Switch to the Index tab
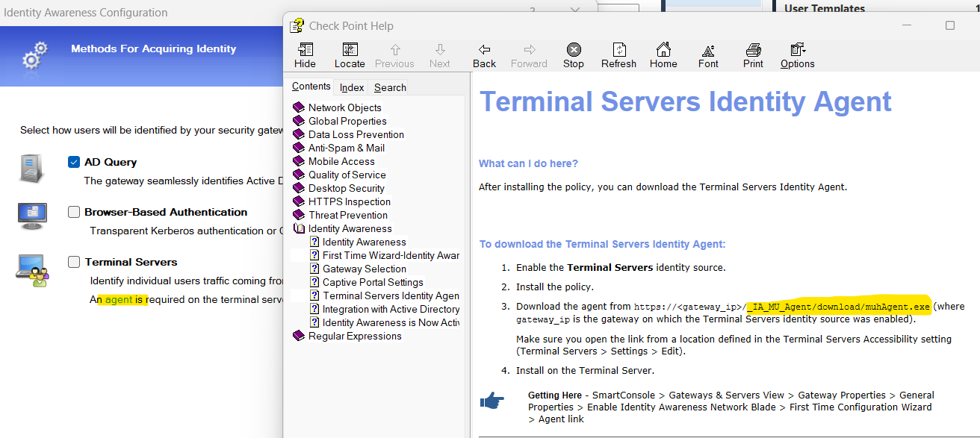980x438 pixels. [x=351, y=87]
